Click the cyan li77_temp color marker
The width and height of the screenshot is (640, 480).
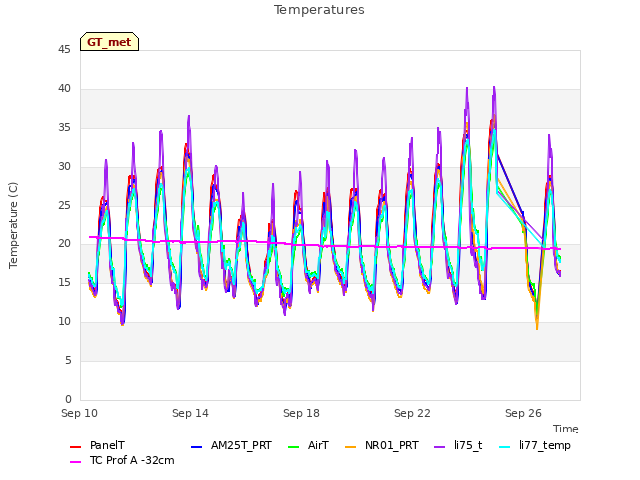[504, 447]
